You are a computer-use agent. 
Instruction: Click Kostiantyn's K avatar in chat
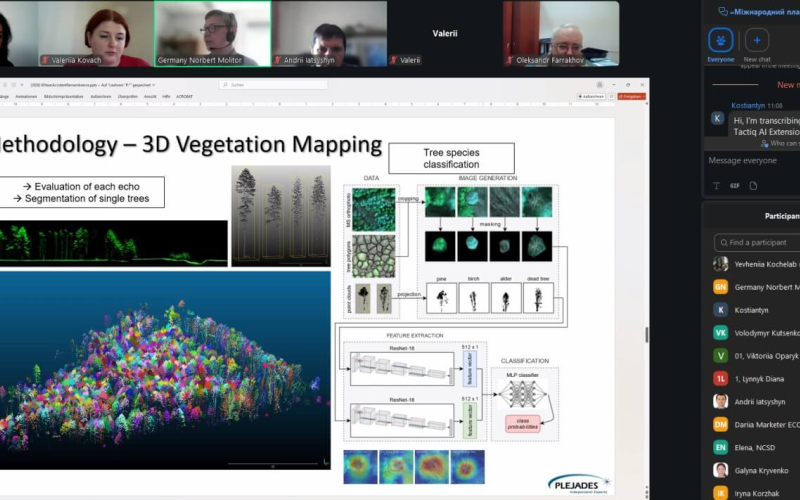[717, 118]
